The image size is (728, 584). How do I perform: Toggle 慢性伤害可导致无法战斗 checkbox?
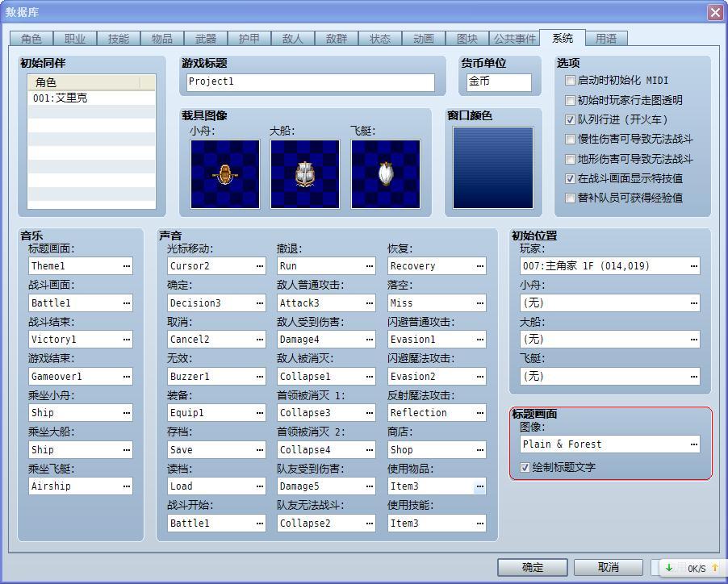pos(570,140)
